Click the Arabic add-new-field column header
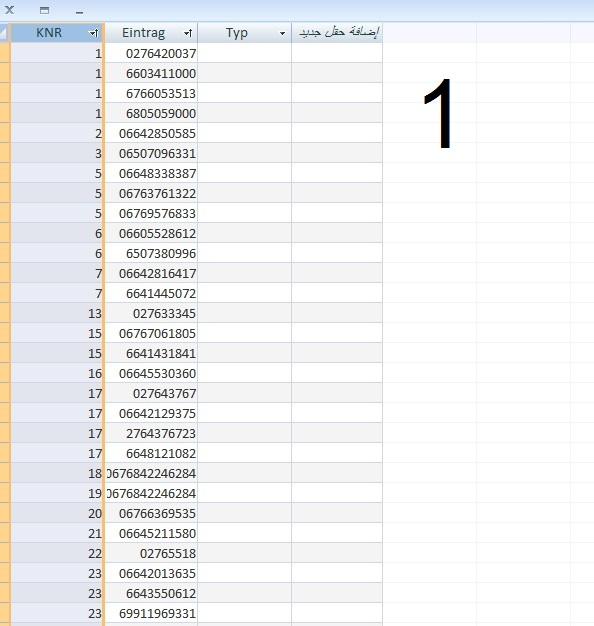The height and width of the screenshot is (626, 594). (337, 33)
